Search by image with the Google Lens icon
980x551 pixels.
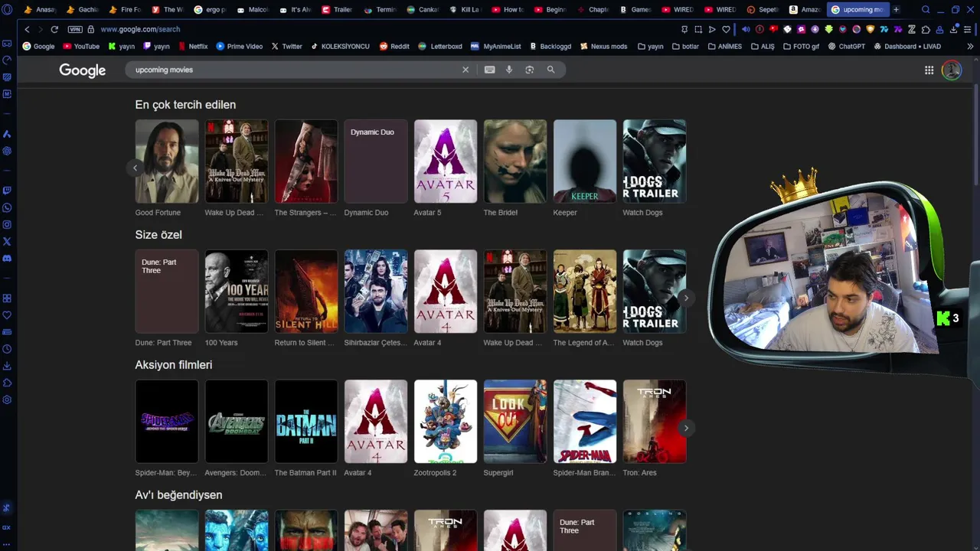[529, 70]
